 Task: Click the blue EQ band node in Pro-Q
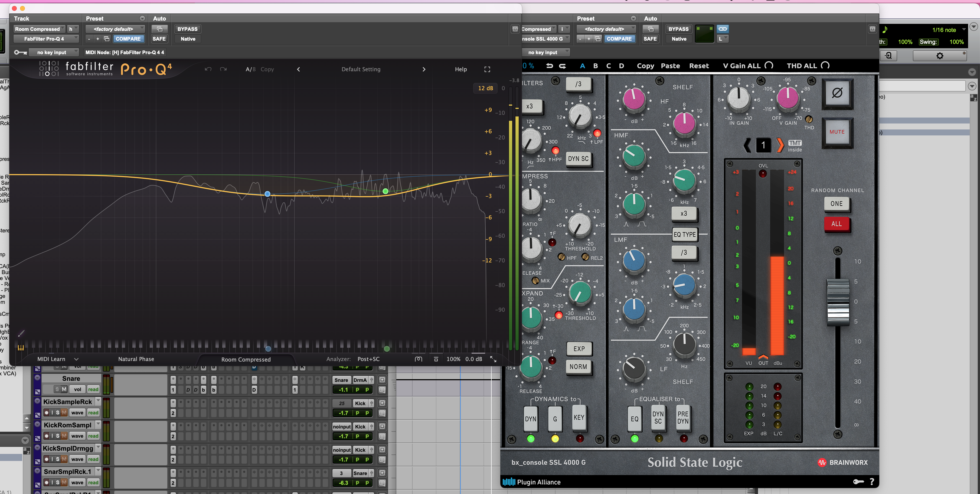(x=267, y=194)
